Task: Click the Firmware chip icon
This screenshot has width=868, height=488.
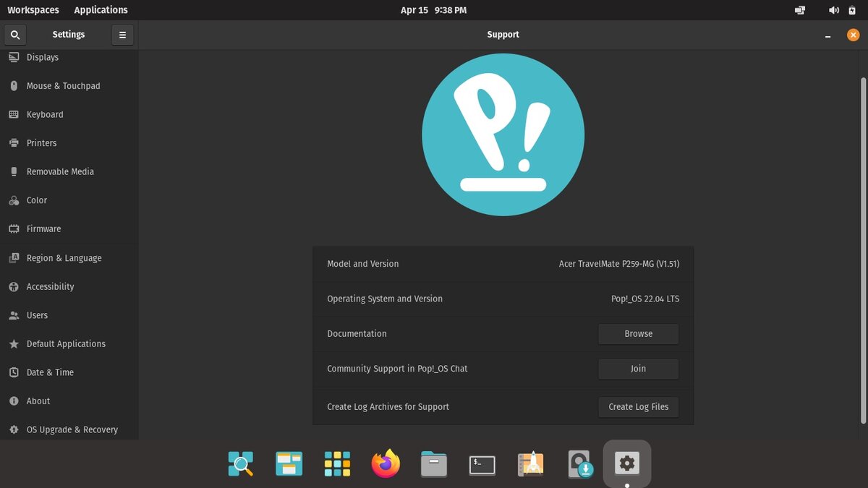Action: (x=13, y=229)
